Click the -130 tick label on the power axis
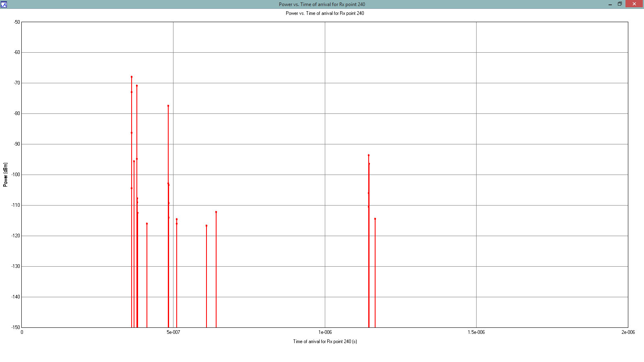The image size is (644, 362). 16,266
